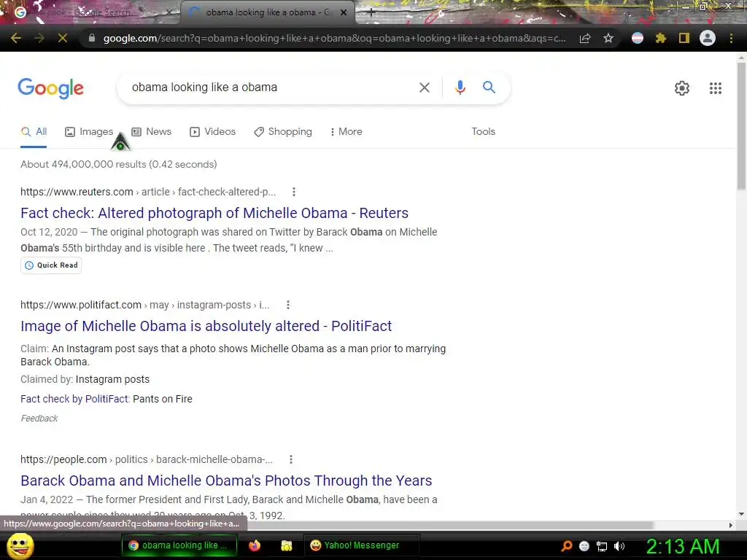
Task: Open the smiley face start button
Action: point(20,545)
